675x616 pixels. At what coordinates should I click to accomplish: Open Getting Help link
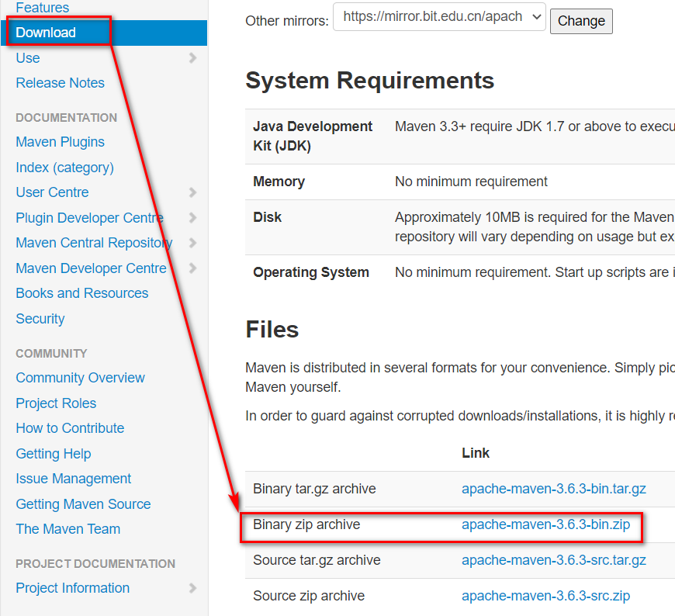54,453
